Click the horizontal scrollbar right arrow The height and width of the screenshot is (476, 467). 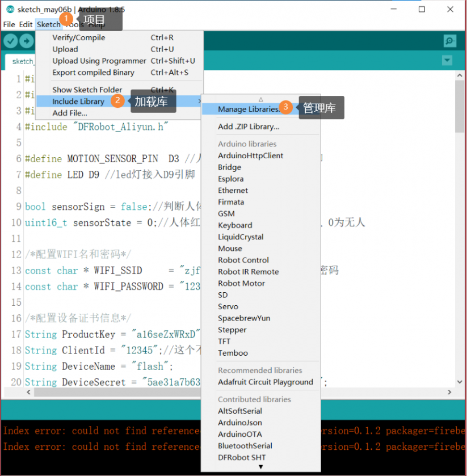[x=449, y=392]
